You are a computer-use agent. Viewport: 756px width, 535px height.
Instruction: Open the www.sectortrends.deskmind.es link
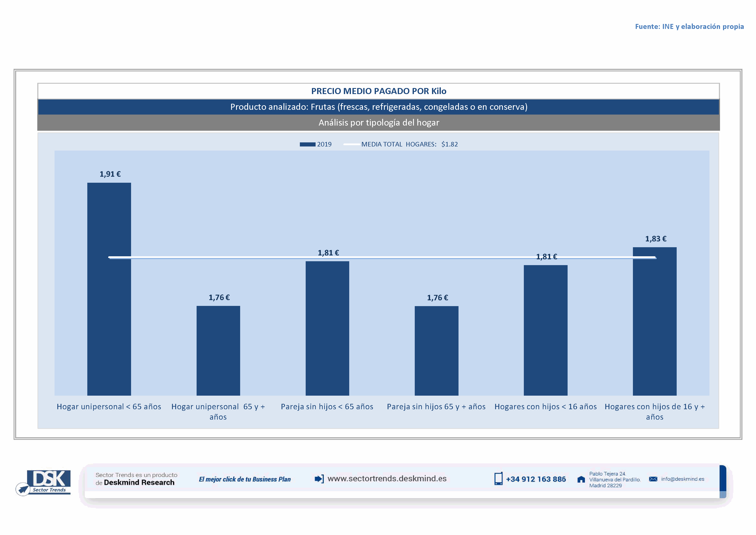tap(387, 479)
